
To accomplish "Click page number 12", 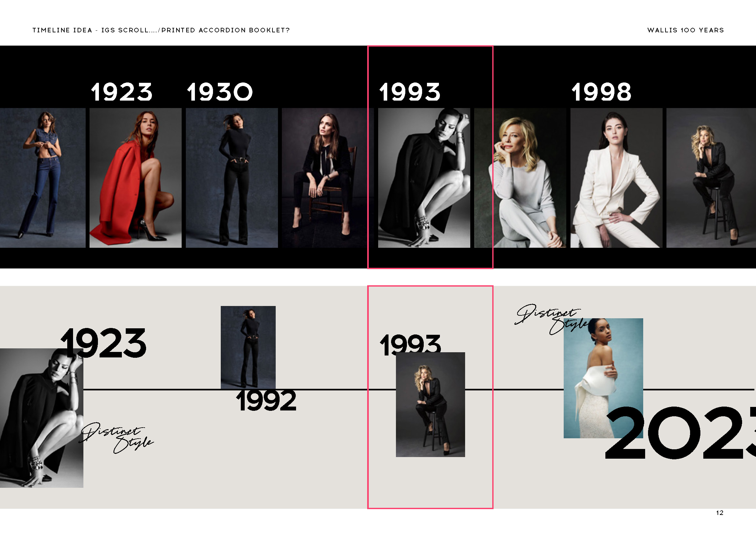I will tap(719, 513).
